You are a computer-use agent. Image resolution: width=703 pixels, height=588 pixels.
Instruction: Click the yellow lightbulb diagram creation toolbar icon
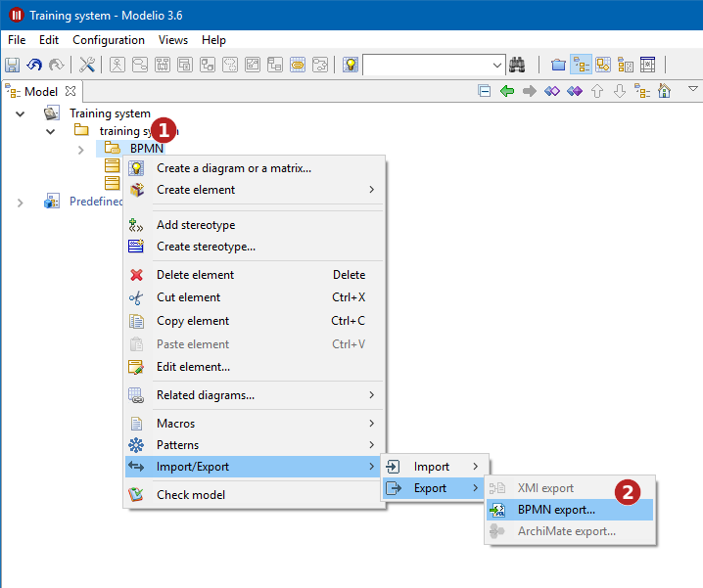tap(351, 65)
